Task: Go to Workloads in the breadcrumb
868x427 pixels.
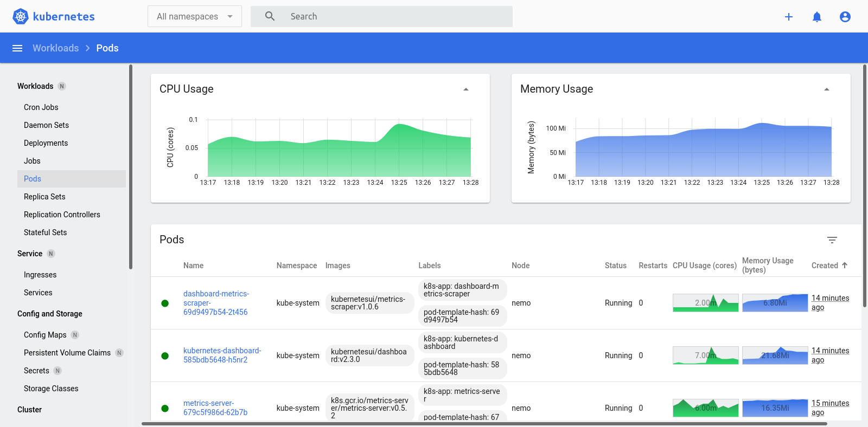Action: (55, 48)
